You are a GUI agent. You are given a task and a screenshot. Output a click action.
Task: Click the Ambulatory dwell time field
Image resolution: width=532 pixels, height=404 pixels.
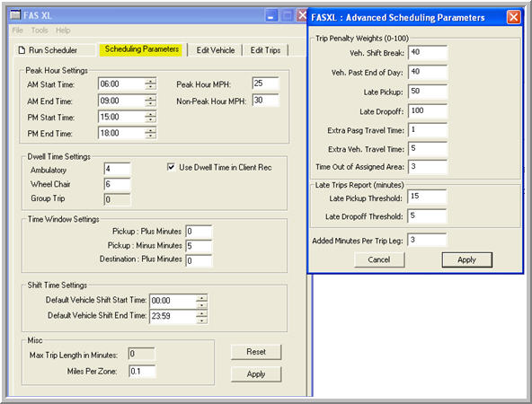(x=117, y=169)
